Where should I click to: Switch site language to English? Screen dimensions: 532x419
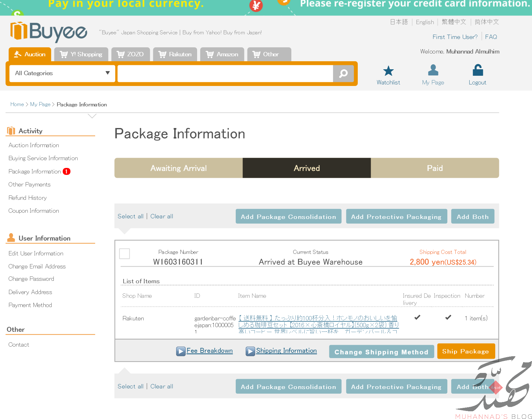(424, 22)
